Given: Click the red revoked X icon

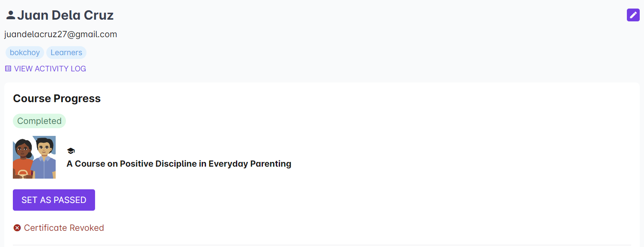Looking at the screenshot, I should [x=17, y=228].
